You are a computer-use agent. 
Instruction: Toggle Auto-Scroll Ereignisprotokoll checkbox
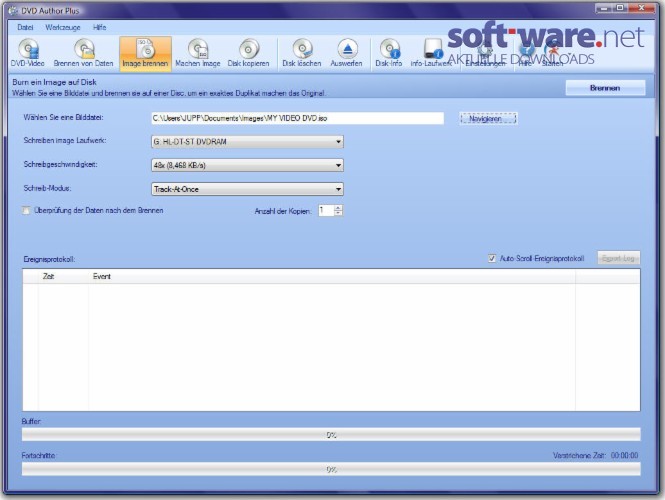tap(492, 258)
